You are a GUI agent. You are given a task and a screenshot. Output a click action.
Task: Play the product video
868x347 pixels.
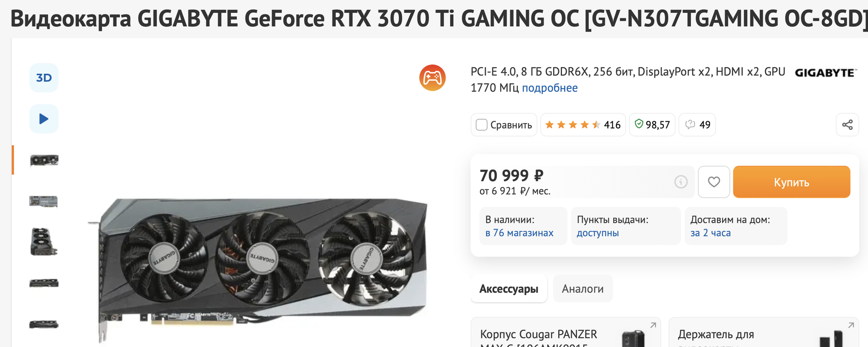44,119
